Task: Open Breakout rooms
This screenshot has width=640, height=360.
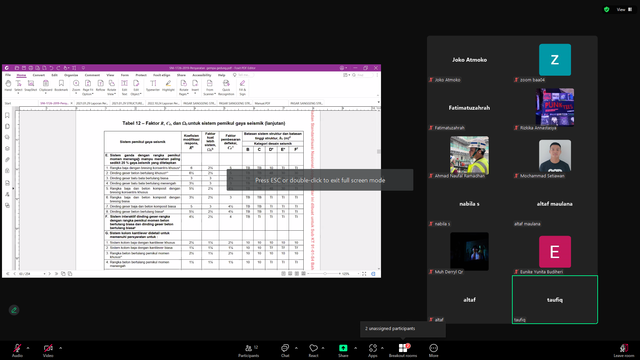Action: tap(403, 350)
